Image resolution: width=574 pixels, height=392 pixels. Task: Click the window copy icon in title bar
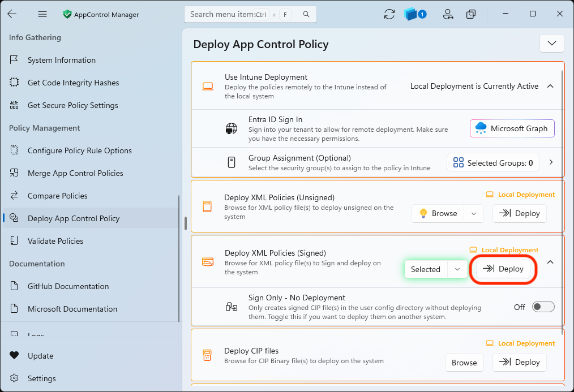point(471,14)
